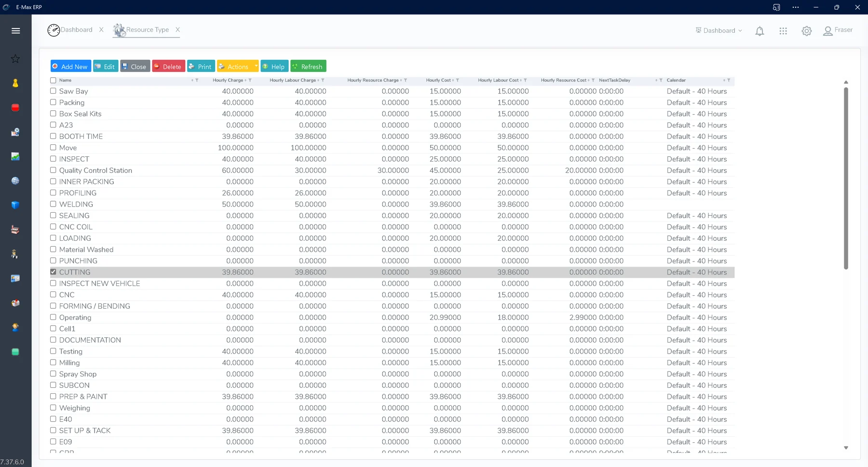The height and width of the screenshot is (467, 868).
Task: Close the Dashboard tab
Action: pos(101,30)
